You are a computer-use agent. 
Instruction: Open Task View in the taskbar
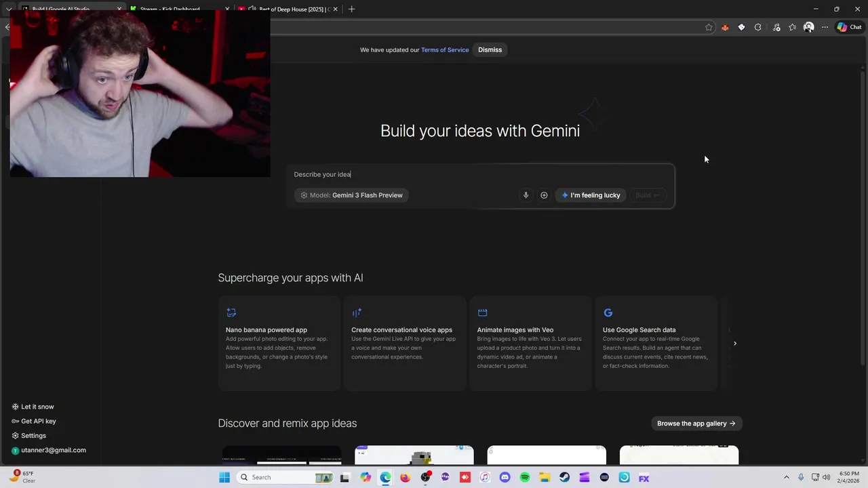[344, 477]
